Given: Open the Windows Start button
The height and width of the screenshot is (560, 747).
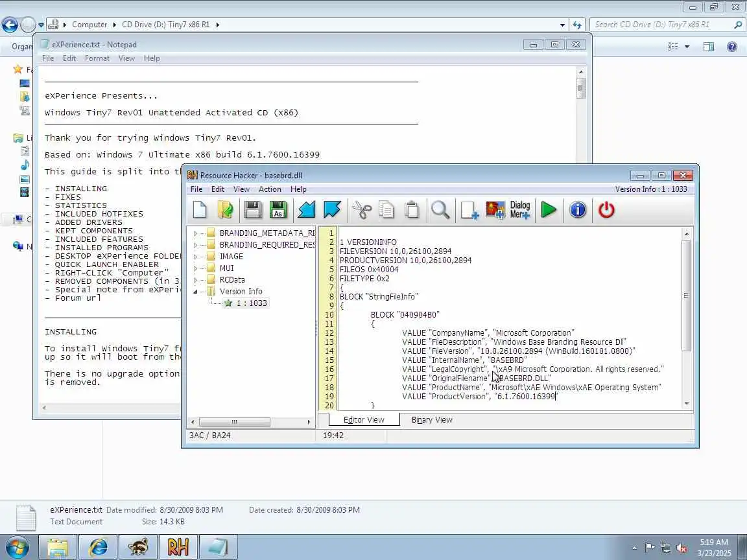Looking at the screenshot, I should pos(18,547).
